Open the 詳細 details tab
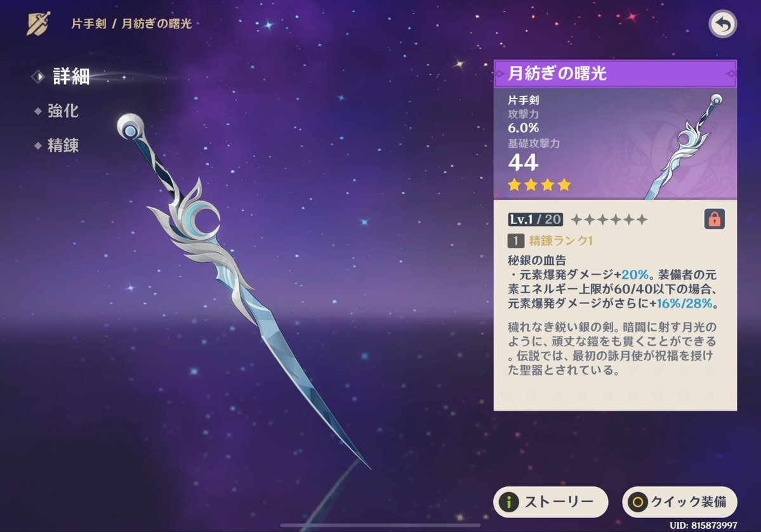Viewport: 761px width, 532px height. click(71, 77)
